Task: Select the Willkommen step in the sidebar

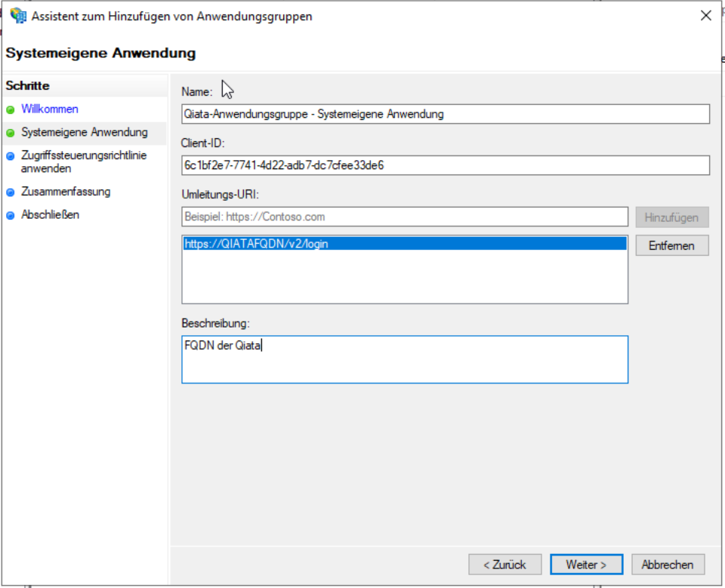Action: click(48, 109)
